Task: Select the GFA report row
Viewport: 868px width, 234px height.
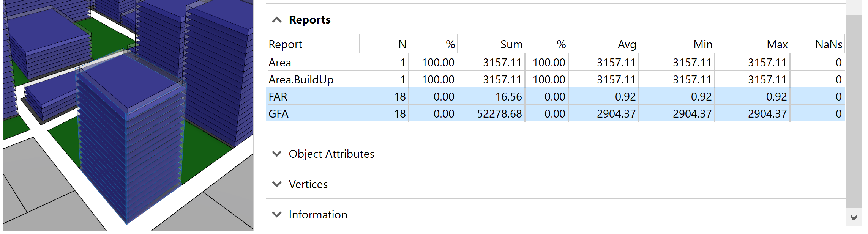Action: click(278, 114)
